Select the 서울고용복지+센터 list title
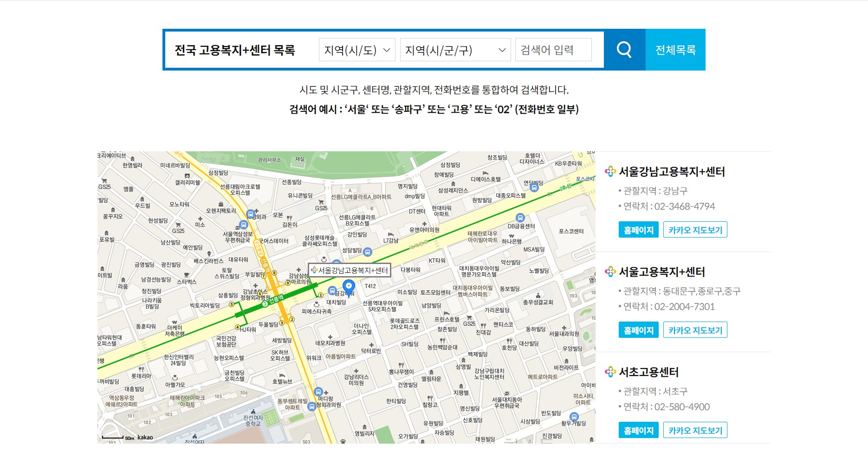The image size is (868, 471). tap(662, 272)
